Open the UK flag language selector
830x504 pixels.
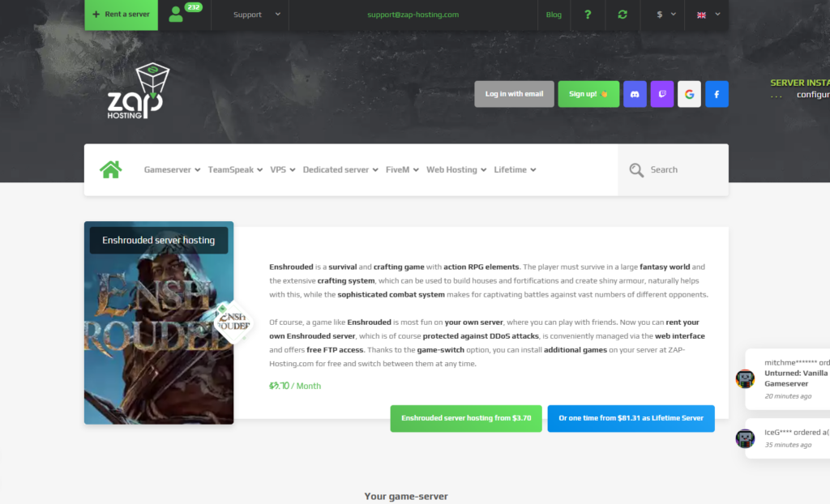pos(708,15)
